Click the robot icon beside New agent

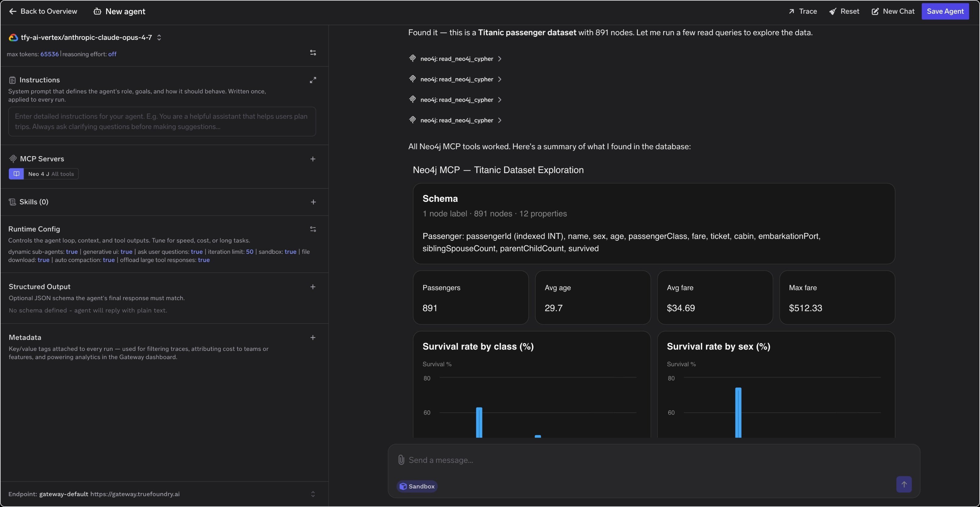(97, 12)
